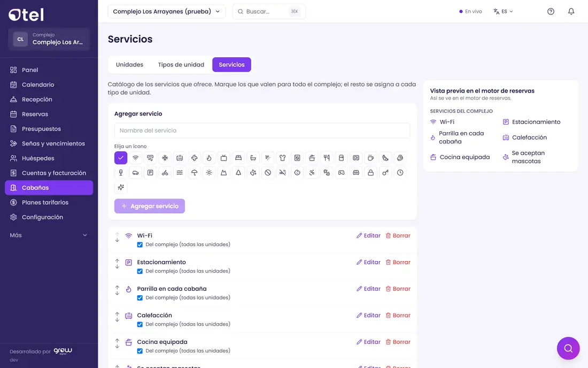Pick the flame icon in the icon picker
This screenshot has width=588, height=368.
coord(209,158)
